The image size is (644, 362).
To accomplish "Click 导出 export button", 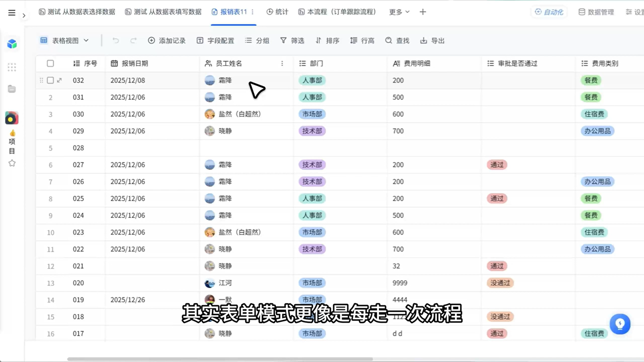I will pos(432,40).
